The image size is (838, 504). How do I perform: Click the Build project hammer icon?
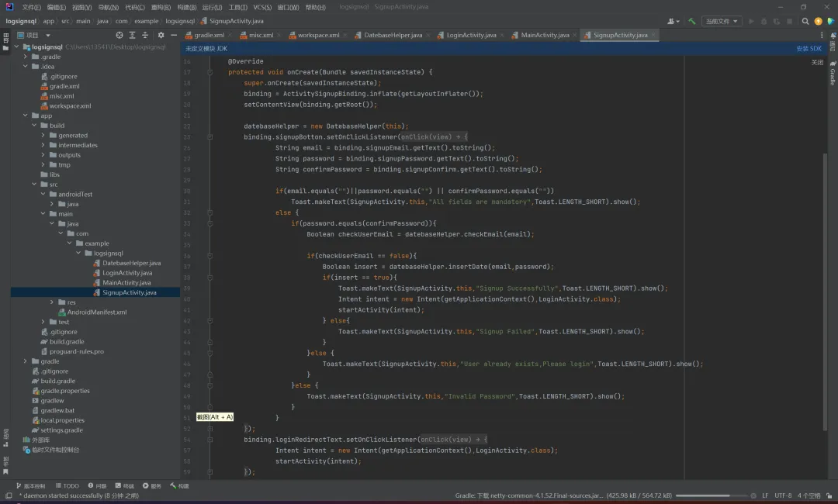pos(691,22)
